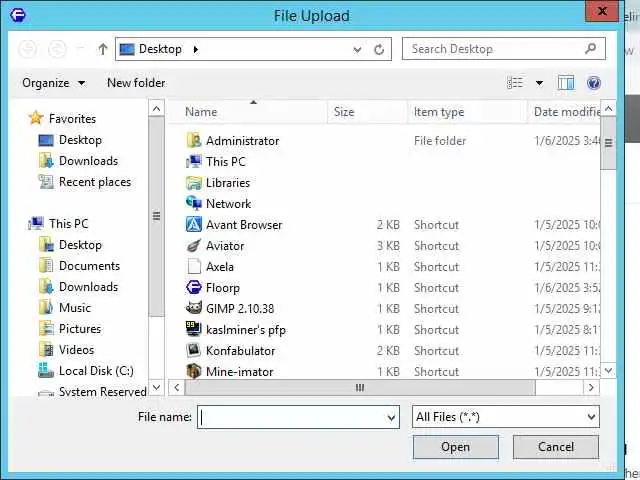The height and width of the screenshot is (480, 640).
Task: Select the Network icon in file list
Action: (x=194, y=203)
